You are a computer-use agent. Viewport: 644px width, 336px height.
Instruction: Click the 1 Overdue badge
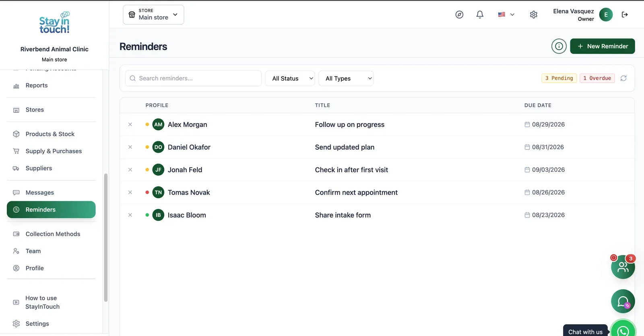pos(597,78)
